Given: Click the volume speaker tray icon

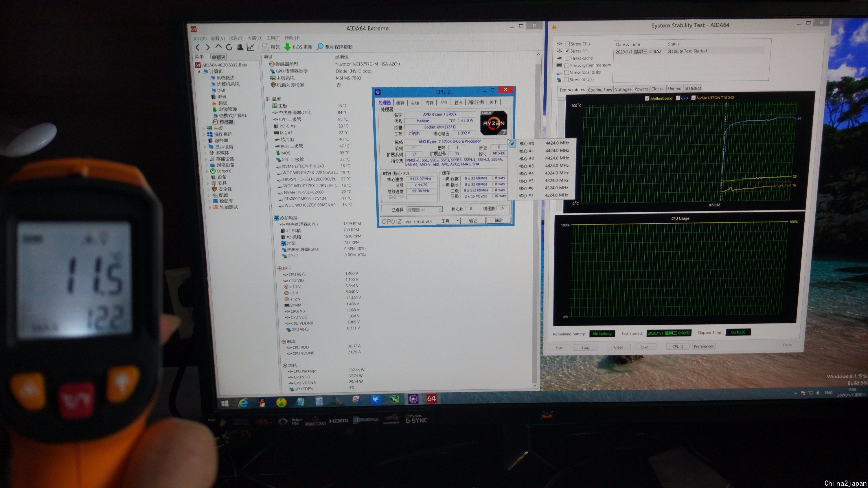Looking at the screenshot, I should click(819, 393).
